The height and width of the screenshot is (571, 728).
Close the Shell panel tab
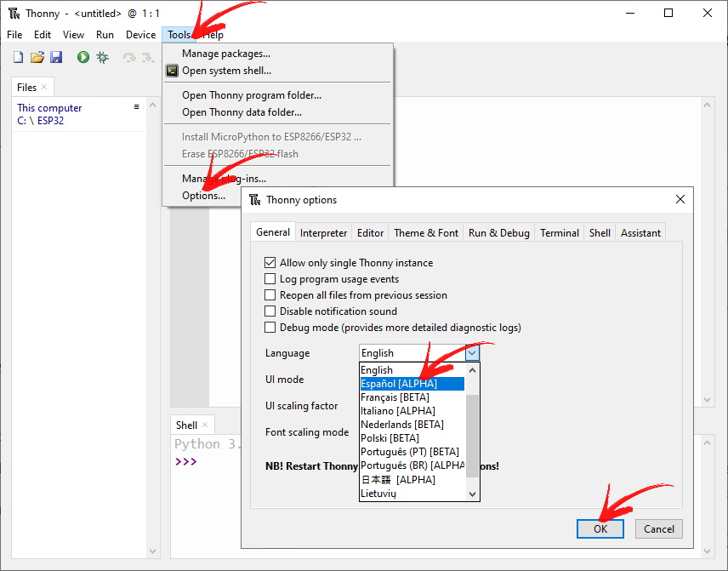coord(205,425)
